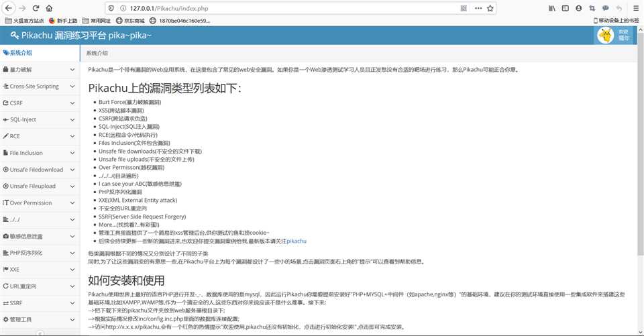Follow the pikachu hyperlink in the list

point(297,241)
